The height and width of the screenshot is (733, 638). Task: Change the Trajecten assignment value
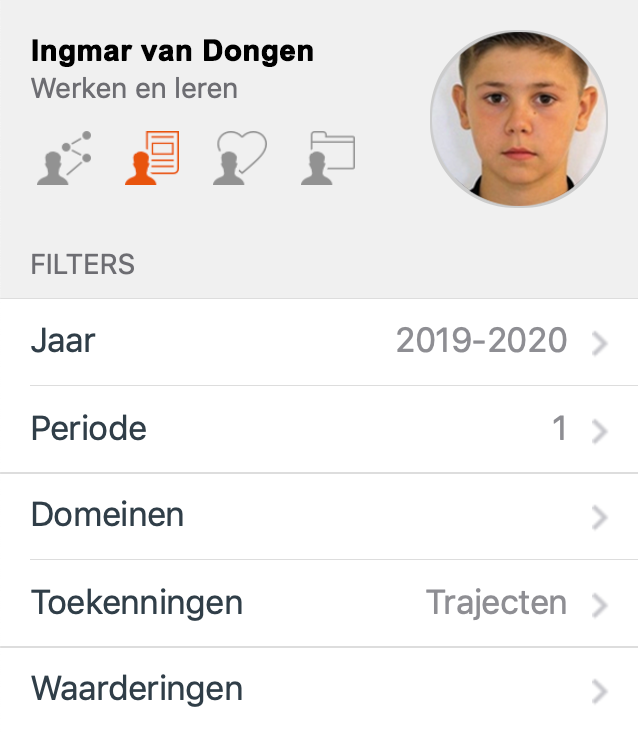496,603
